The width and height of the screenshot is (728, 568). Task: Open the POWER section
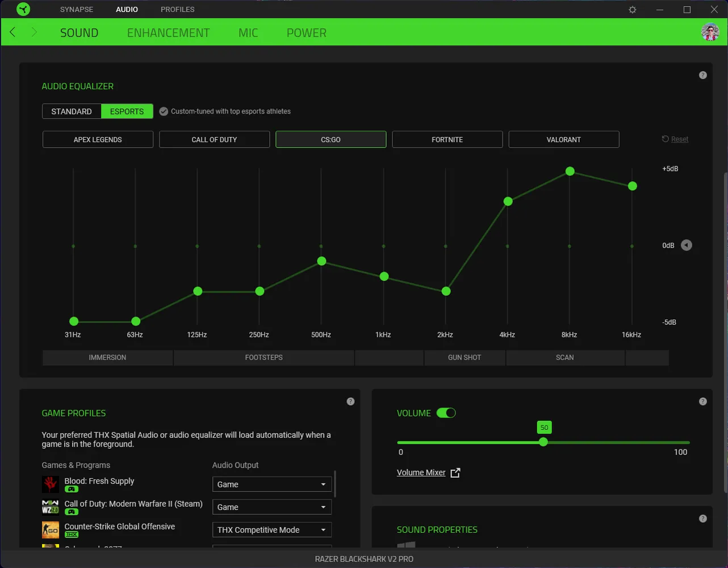307,33
